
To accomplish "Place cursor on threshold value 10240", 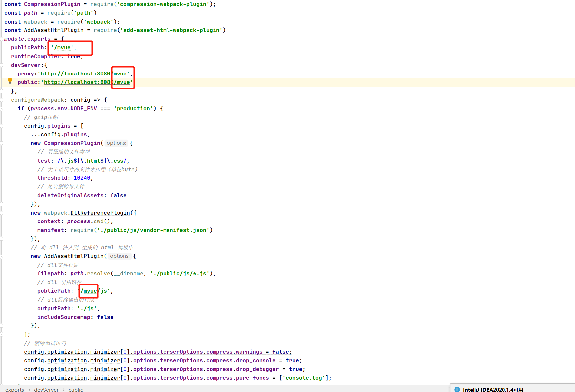I will click(82, 178).
